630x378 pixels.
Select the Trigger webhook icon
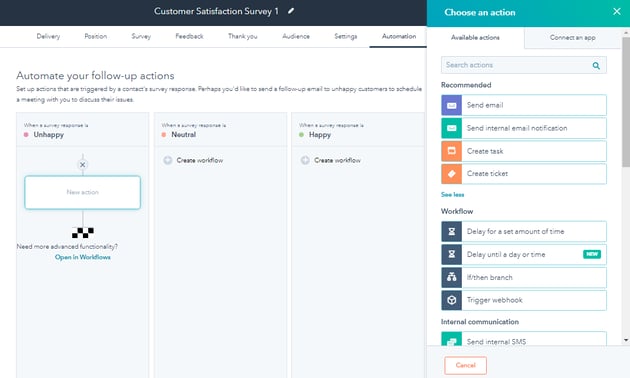click(x=452, y=300)
